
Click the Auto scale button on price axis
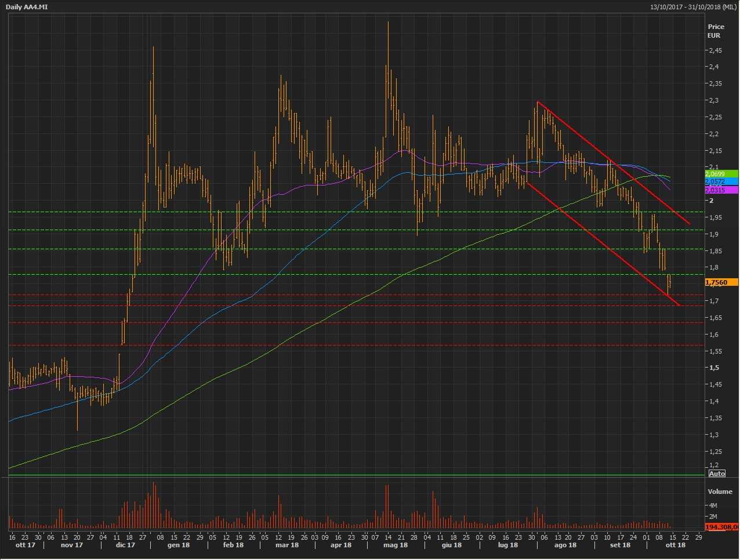[717, 474]
